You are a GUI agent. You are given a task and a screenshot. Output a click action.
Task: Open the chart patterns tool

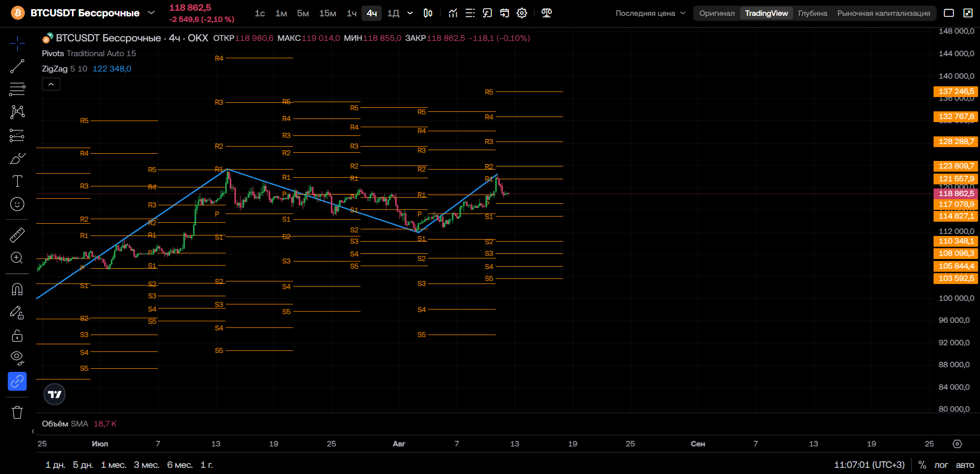[17, 112]
